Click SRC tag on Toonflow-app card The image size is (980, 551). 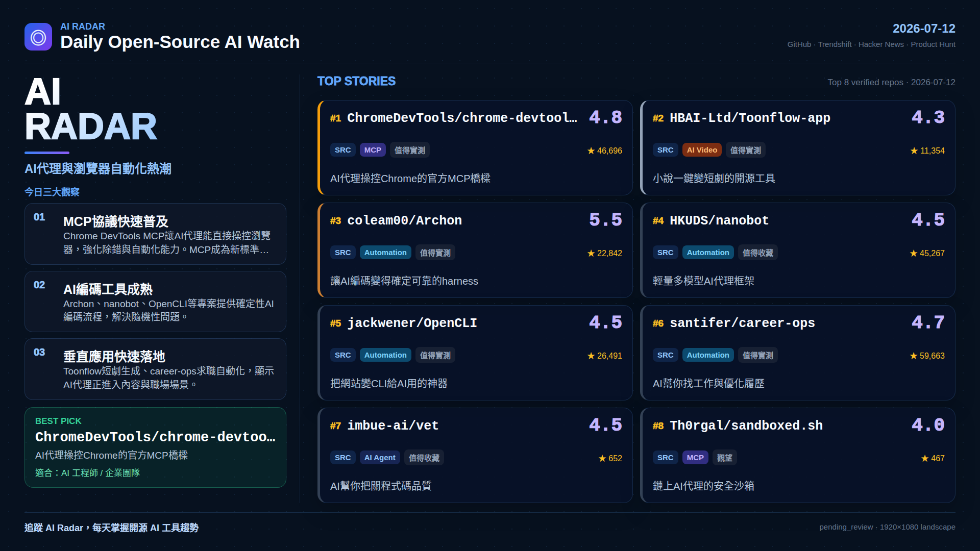[665, 150]
